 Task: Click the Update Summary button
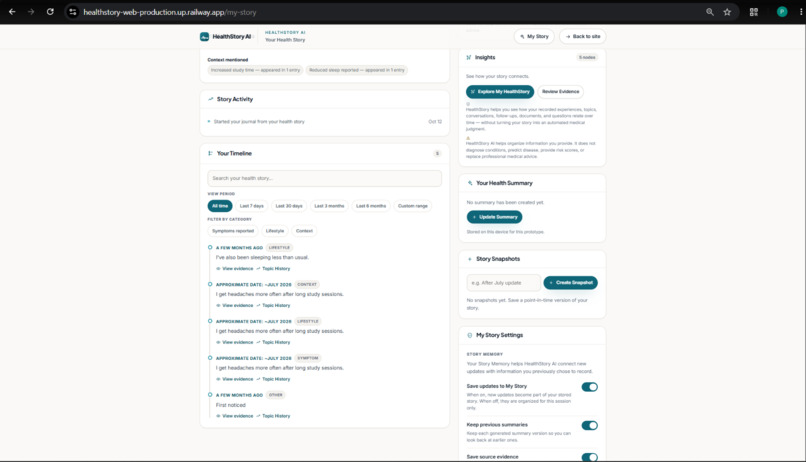pyautogui.click(x=494, y=217)
